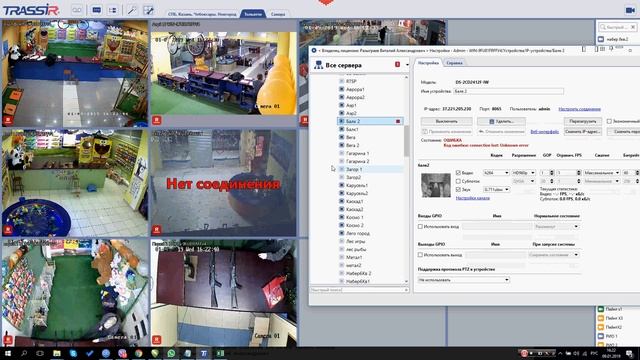Open the video resolution HD960p dropdown
Screen dimensions: 640x360
pyautogui.click(x=524, y=173)
